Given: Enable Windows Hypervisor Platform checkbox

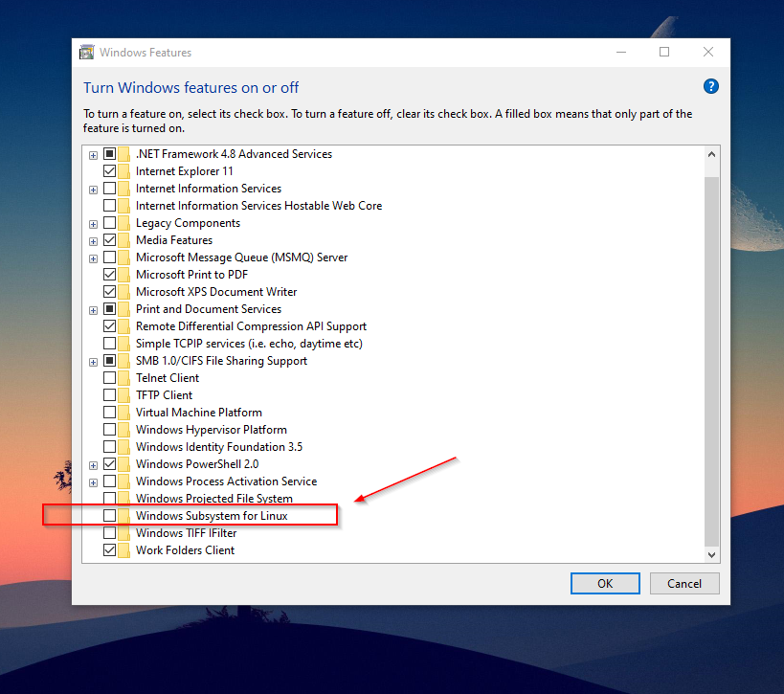Looking at the screenshot, I should pyautogui.click(x=109, y=430).
